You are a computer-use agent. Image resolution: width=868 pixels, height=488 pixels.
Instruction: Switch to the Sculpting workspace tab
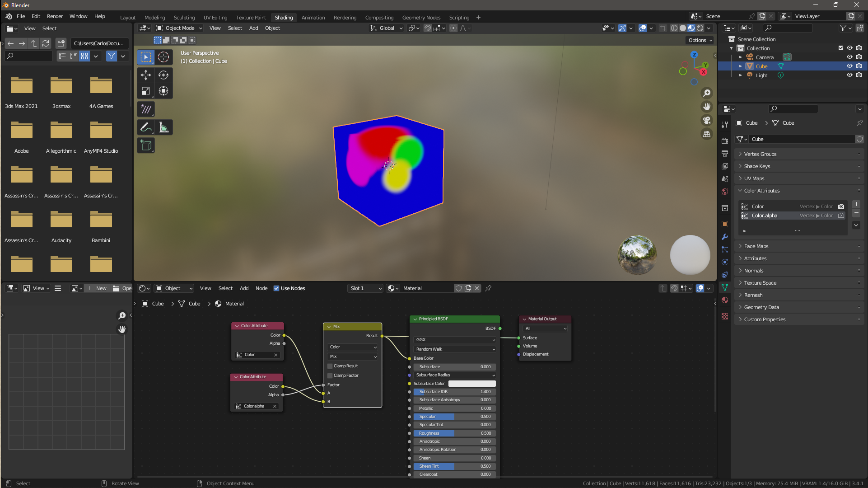coord(184,18)
